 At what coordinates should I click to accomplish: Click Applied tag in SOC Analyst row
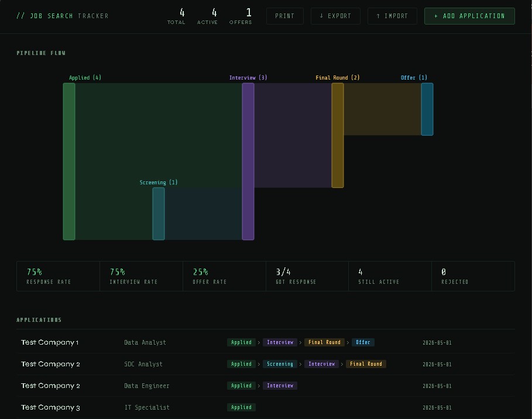point(241,364)
